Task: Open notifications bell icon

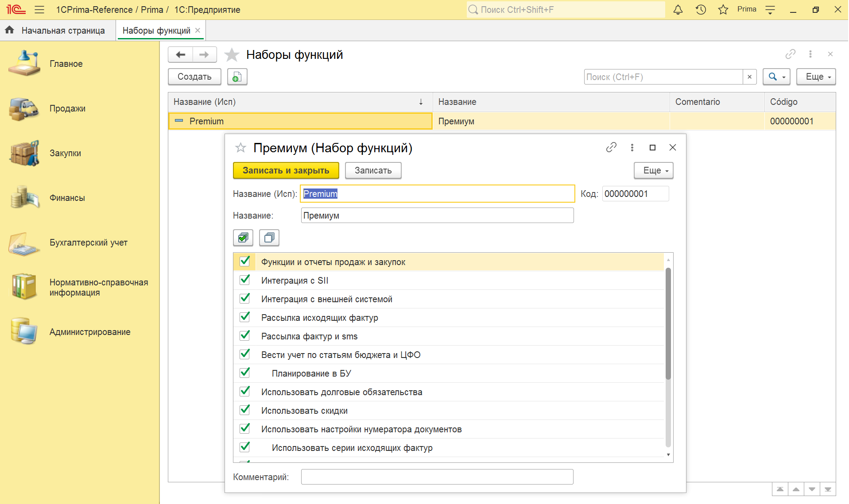Action: (678, 10)
